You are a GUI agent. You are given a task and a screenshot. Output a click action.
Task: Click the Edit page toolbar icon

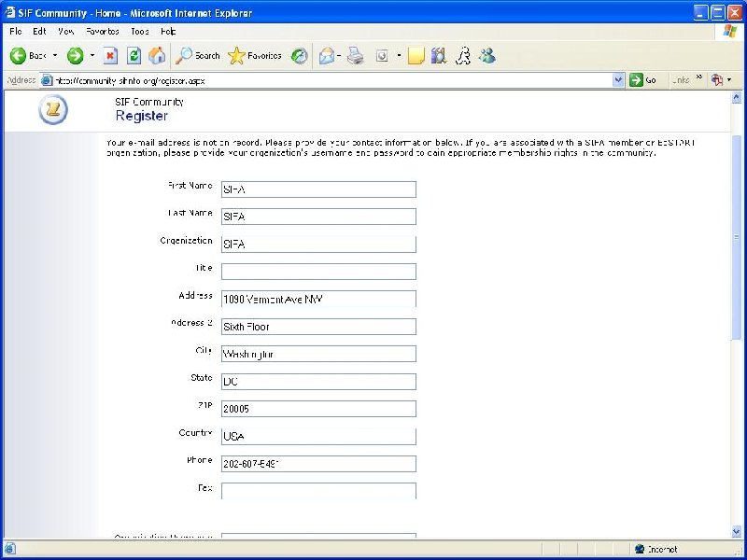point(382,56)
